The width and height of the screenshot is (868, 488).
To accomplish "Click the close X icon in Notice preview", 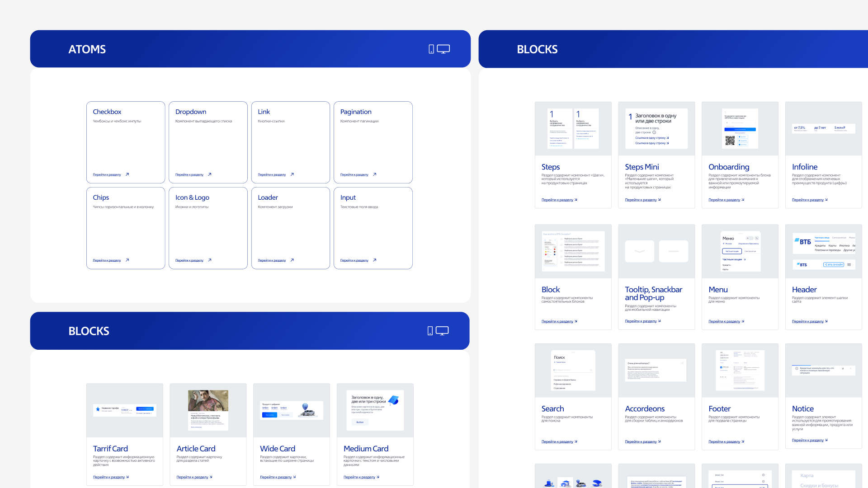I will point(851,369).
